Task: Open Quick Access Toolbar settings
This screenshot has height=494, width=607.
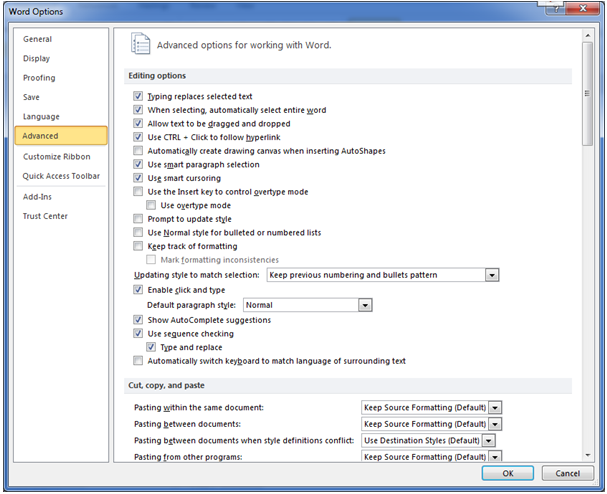Action: click(61, 176)
